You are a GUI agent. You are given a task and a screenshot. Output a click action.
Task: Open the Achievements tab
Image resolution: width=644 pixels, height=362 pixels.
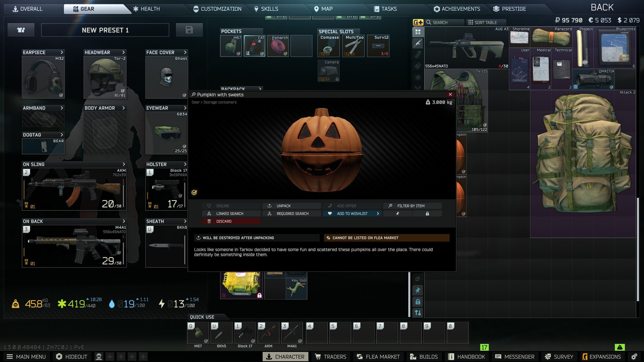[x=457, y=9]
